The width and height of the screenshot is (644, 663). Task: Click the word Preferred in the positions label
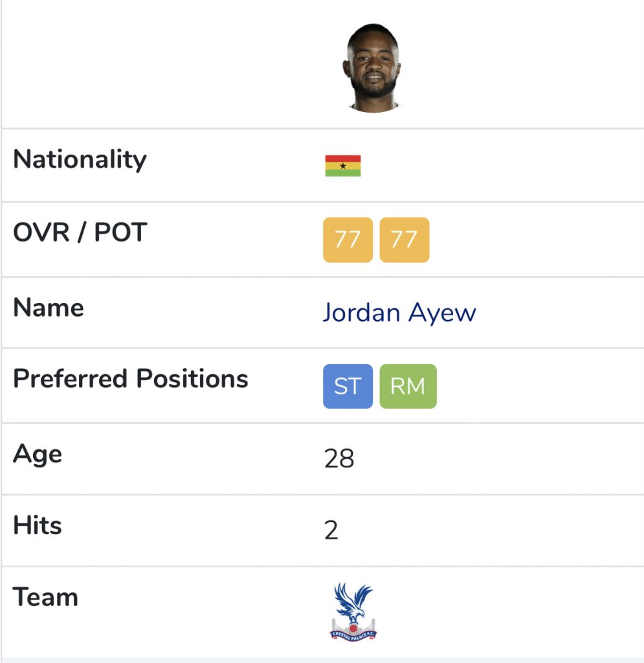pyautogui.click(x=70, y=378)
